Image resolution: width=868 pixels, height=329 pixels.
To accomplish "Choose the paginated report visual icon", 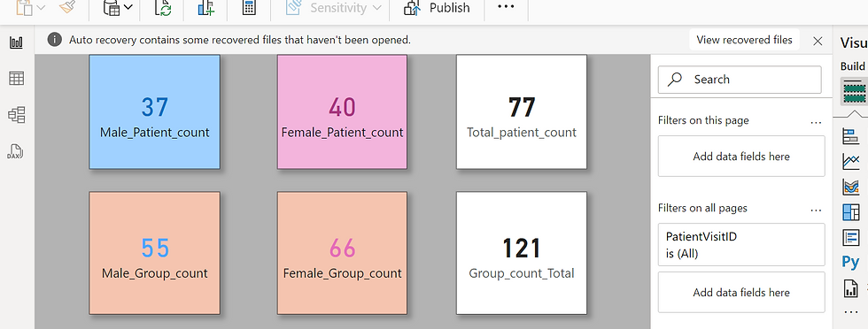I will point(850,288).
